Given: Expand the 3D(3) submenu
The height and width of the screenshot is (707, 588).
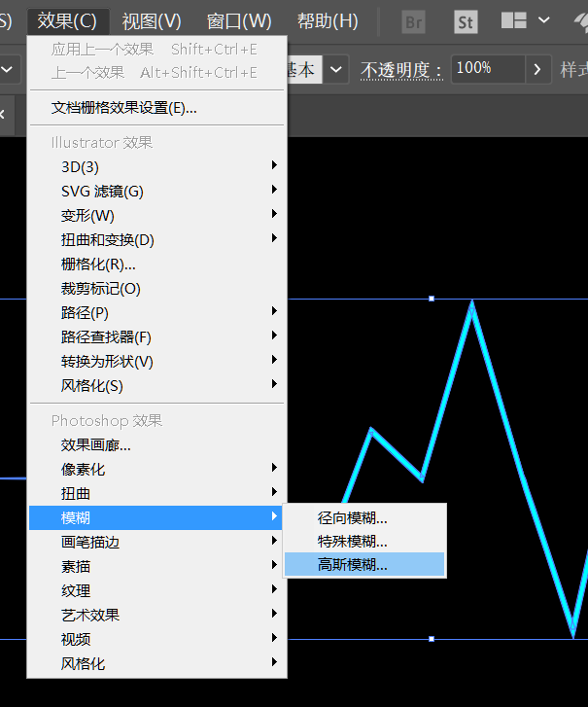Looking at the screenshot, I should [x=156, y=167].
